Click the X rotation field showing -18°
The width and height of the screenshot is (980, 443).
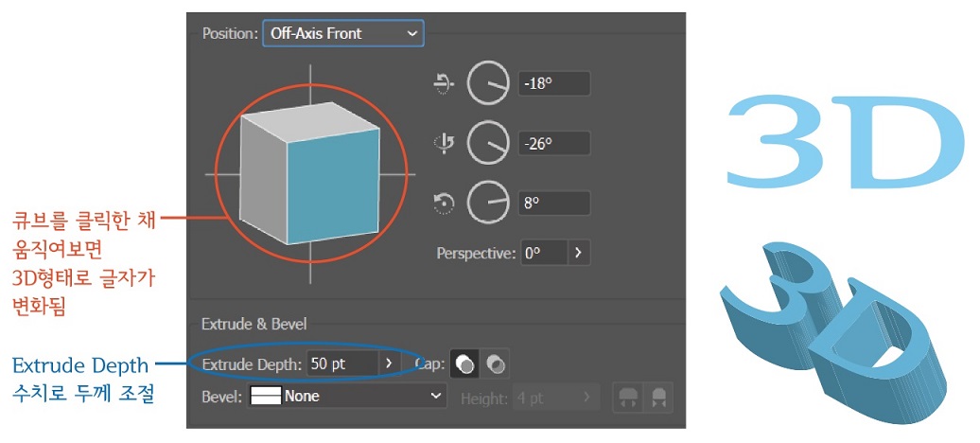pyautogui.click(x=554, y=84)
